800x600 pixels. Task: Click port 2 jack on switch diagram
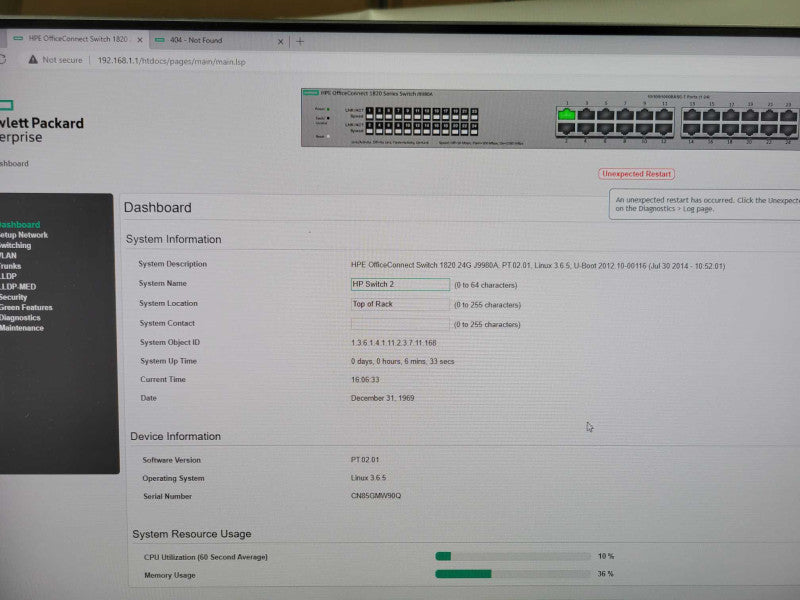coord(566,129)
